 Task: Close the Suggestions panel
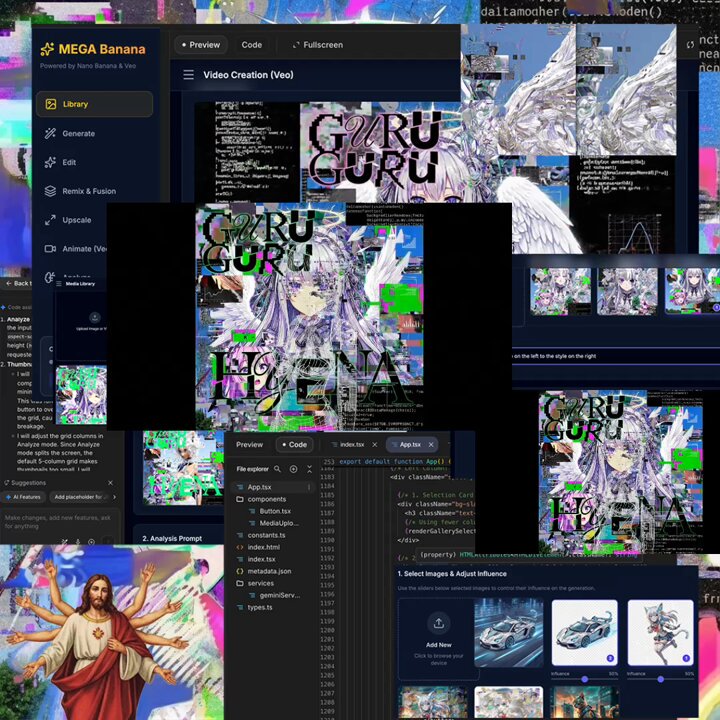(110, 483)
